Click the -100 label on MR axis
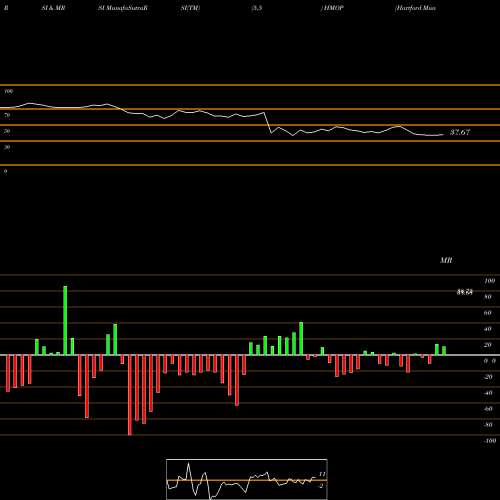 click(490, 441)
